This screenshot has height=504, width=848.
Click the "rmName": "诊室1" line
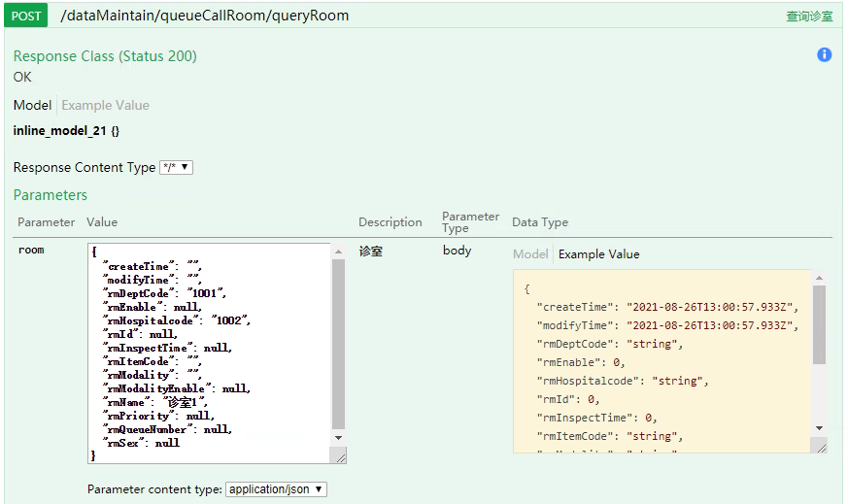(155, 402)
